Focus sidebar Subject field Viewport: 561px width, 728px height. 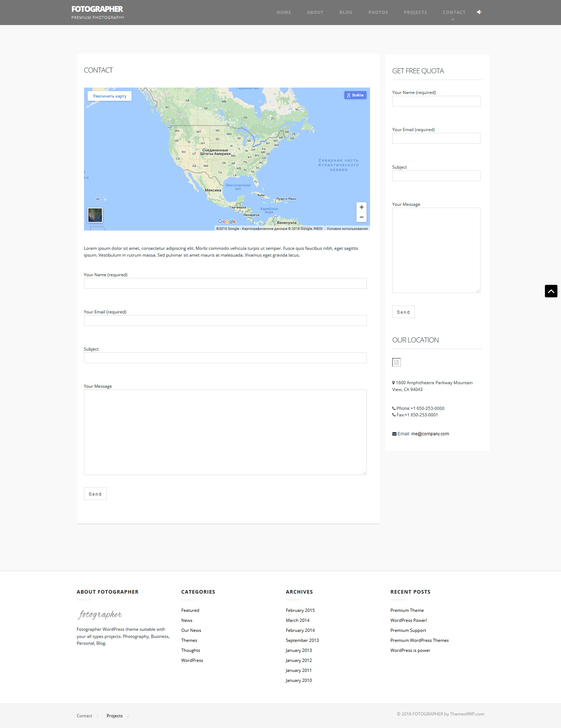click(436, 176)
